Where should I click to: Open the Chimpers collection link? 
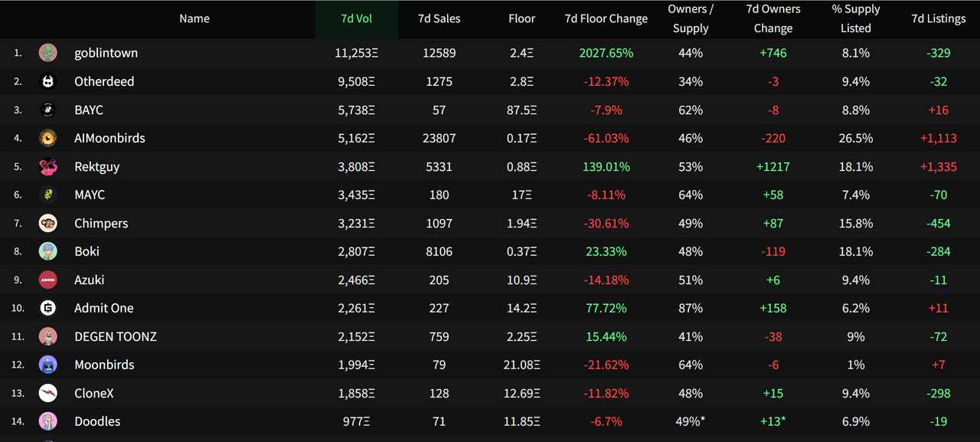[101, 223]
